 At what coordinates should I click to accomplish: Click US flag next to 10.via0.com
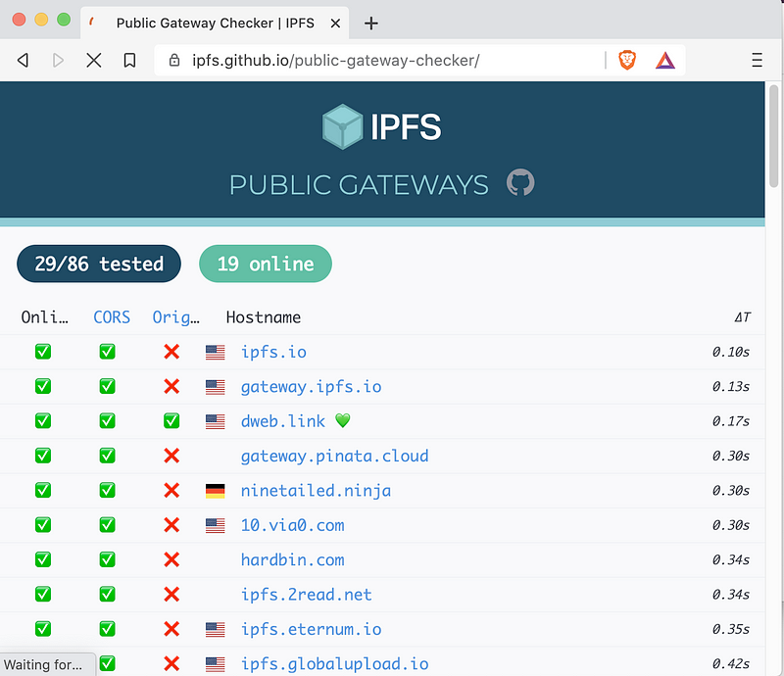click(x=215, y=525)
